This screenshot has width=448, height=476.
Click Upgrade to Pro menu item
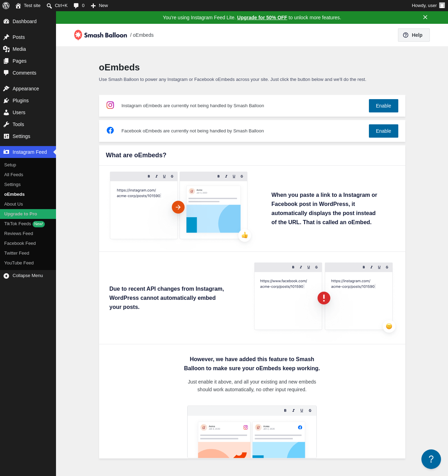[x=28, y=214]
